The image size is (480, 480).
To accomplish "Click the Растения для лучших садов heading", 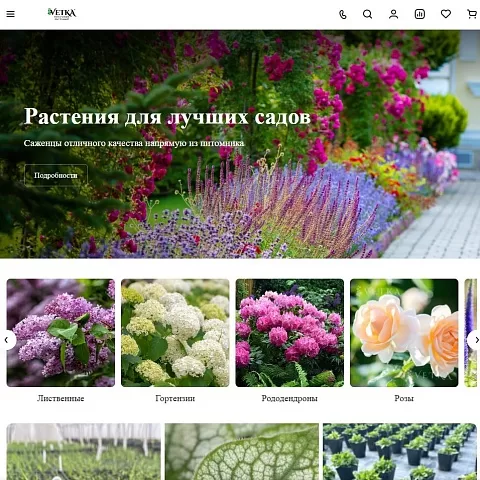I will (167, 117).
